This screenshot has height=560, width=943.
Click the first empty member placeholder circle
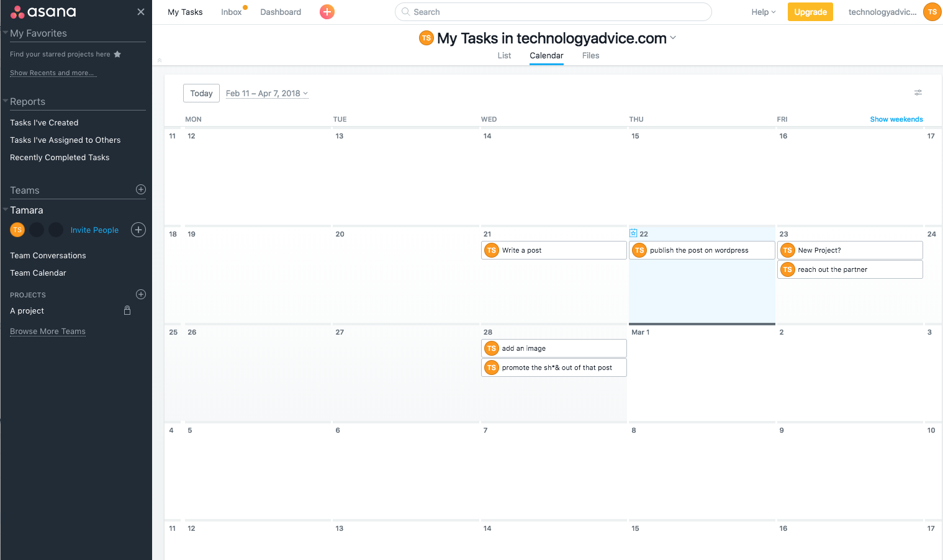tap(37, 230)
